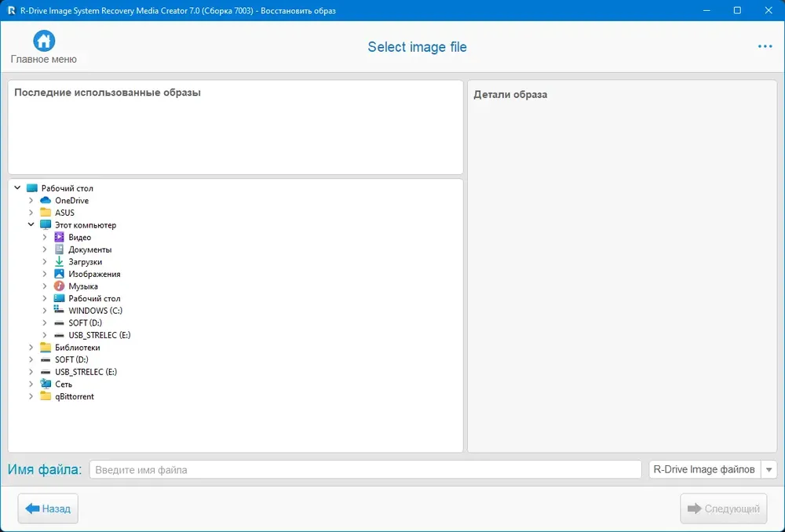Click the Музыка music note icon
Viewport: 785px width, 532px height.
click(59, 286)
